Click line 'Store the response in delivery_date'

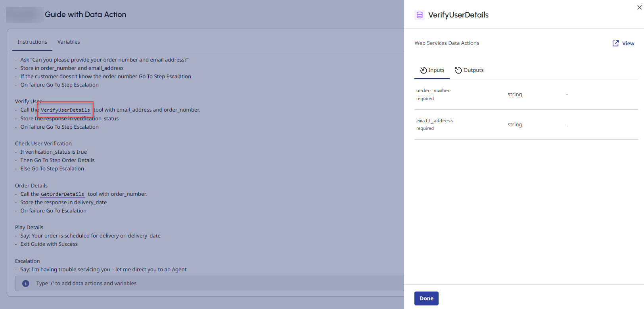63,203
